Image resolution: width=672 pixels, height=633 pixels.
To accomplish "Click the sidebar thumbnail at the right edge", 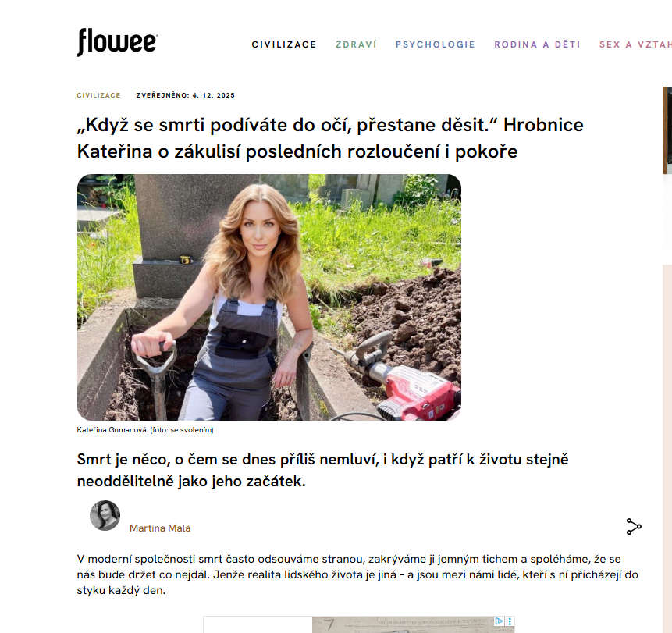I will click(667, 130).
